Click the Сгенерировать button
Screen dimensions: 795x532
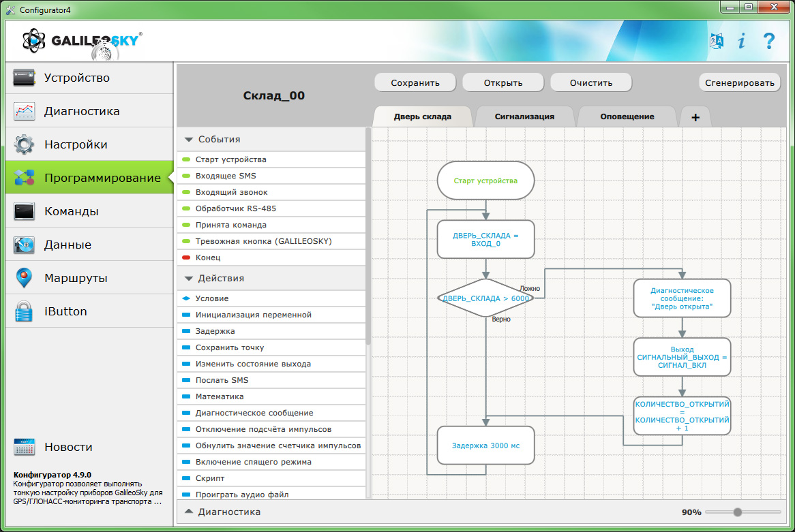tap(740, 82)
